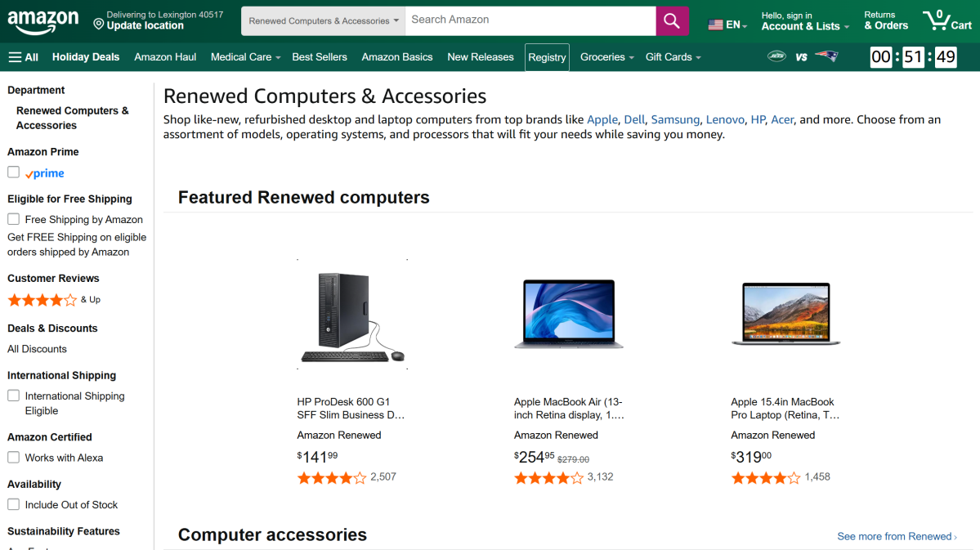This screenshot has height=550, width=980.
Task: Open Best Sellers in navigation bar
Action: [x=320, y=57]
